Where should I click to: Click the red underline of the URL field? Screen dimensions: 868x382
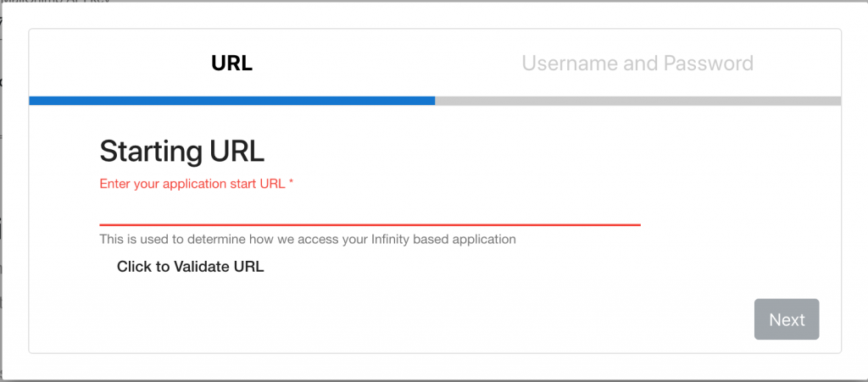click(x=370, y=224)
